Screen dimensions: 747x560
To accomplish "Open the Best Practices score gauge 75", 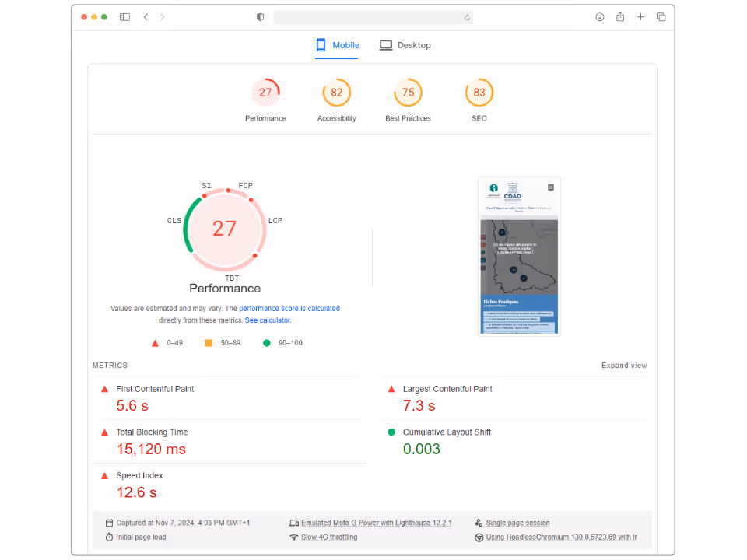I will (x=408, y=93).
